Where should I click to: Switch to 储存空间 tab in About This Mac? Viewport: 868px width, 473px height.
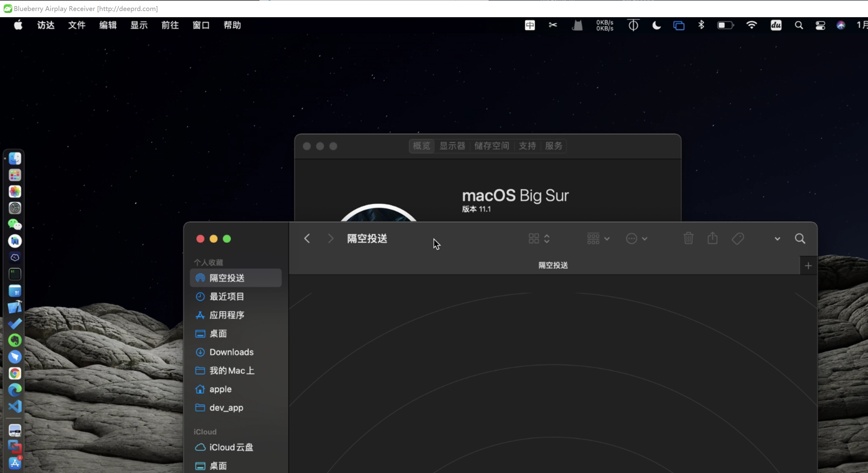492,146
